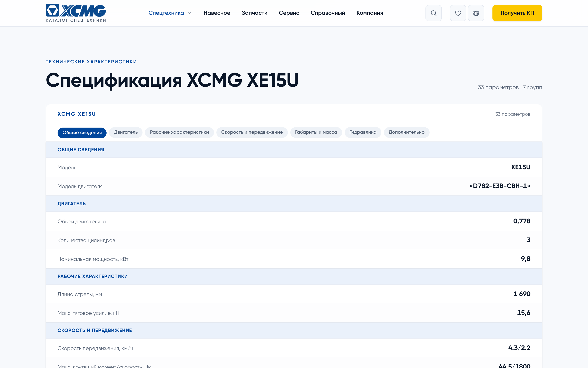Click the Длина стрелы, мм label
The height and width of the screenshot is (368, 588).
point(80,294)
